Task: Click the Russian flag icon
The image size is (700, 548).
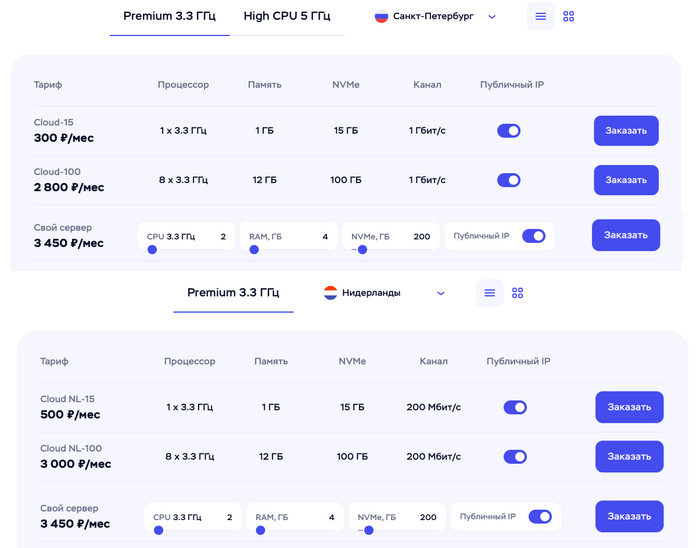Action: [x=381, y=17]
